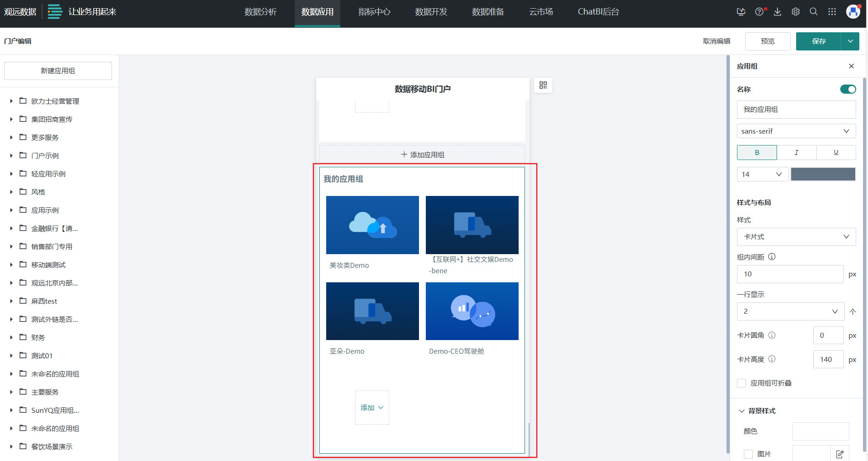Image resolution: width=868 pixels, height=461 pixels.
Task: Open the sans-serif font dropdown
Action: tap(796, 131)
